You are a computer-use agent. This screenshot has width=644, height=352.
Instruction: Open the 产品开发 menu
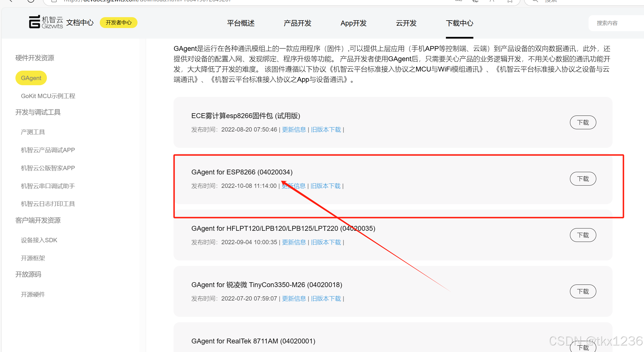coord(297,23)
